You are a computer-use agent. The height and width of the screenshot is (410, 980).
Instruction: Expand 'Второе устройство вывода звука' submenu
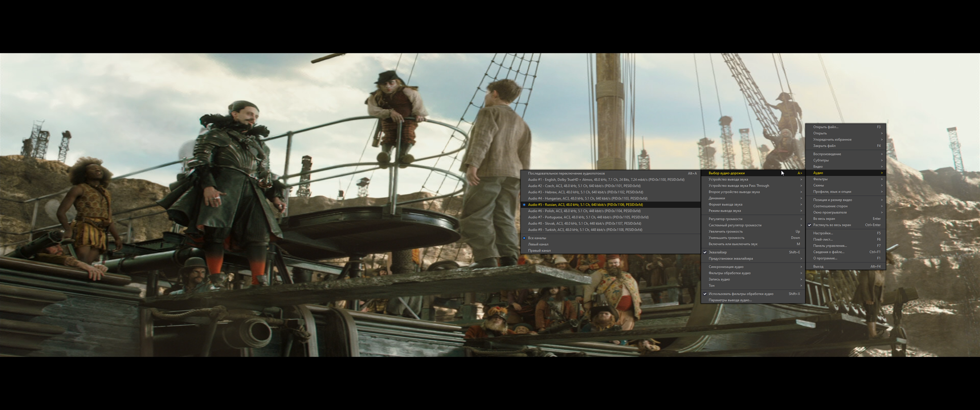click(x=753, y=192)
